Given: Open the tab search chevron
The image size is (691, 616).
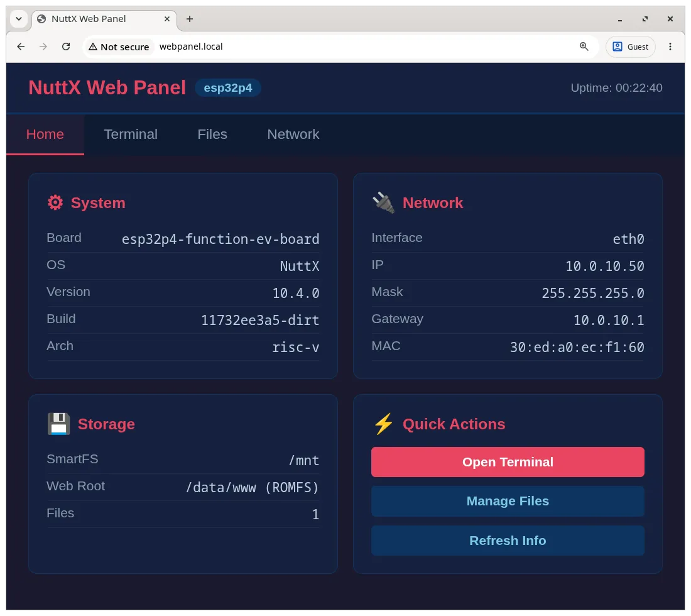Looking at the screenshot, I should (x=18, y=19).
